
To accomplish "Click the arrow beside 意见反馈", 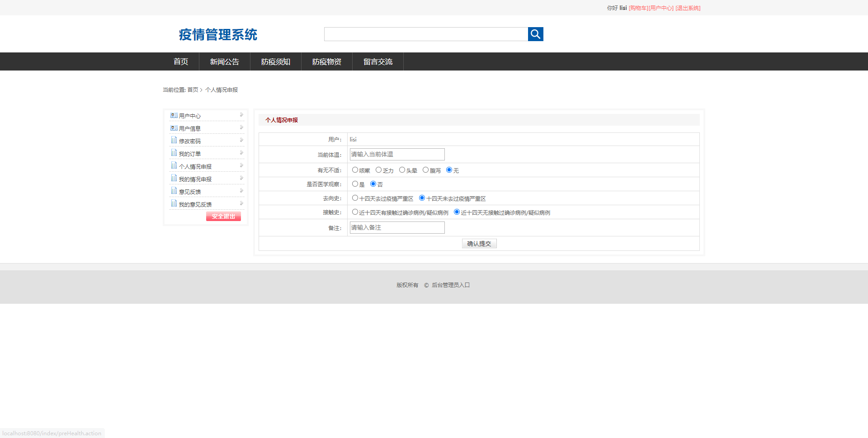I will 241,191.
